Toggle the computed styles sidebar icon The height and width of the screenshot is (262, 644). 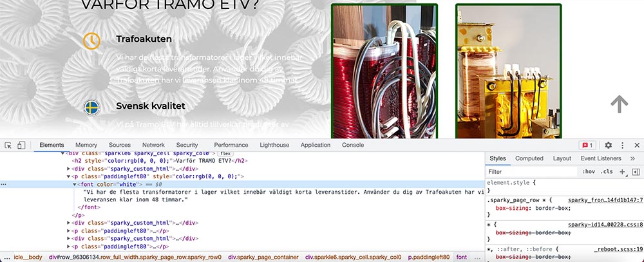[x=636, y=172]
